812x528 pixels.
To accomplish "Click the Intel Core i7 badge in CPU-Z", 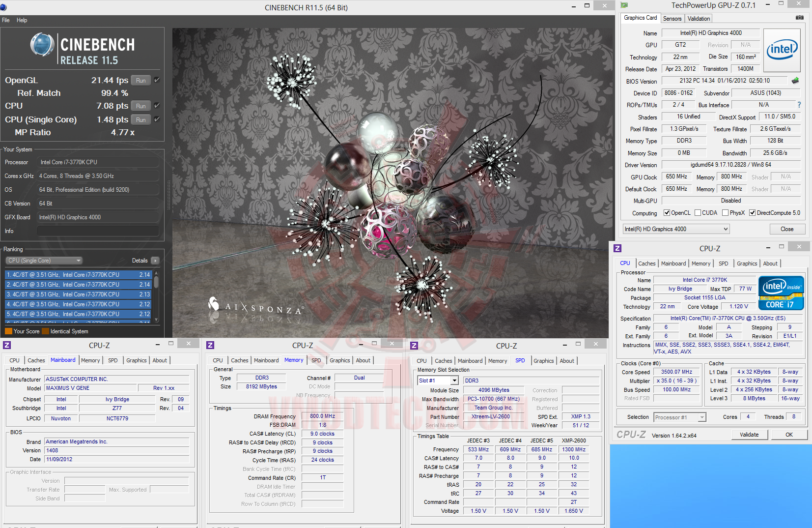I will [781, 293].
